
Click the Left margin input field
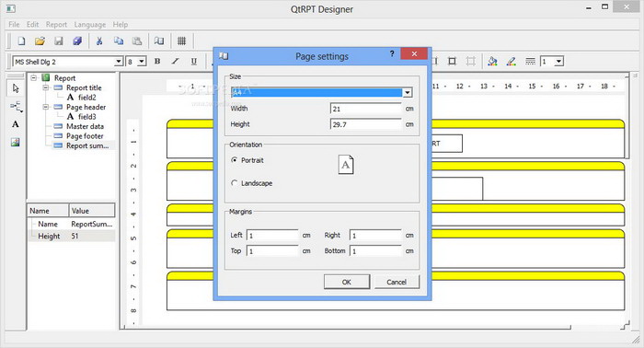click(272, 236)
